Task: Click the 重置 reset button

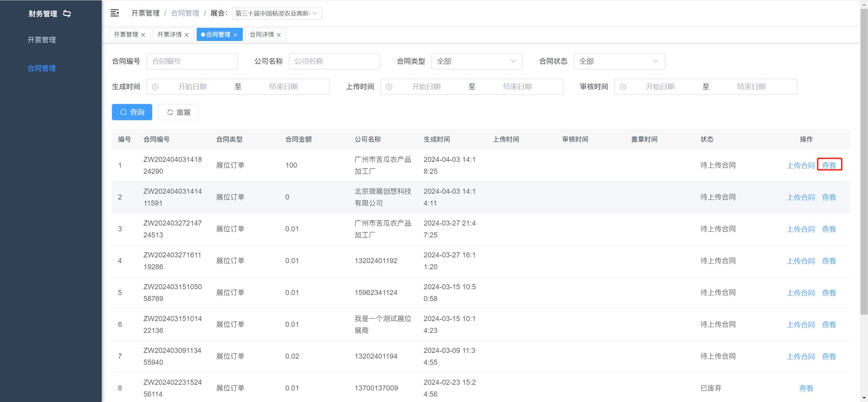Action: pyautogui.click(x=178, y=112)
